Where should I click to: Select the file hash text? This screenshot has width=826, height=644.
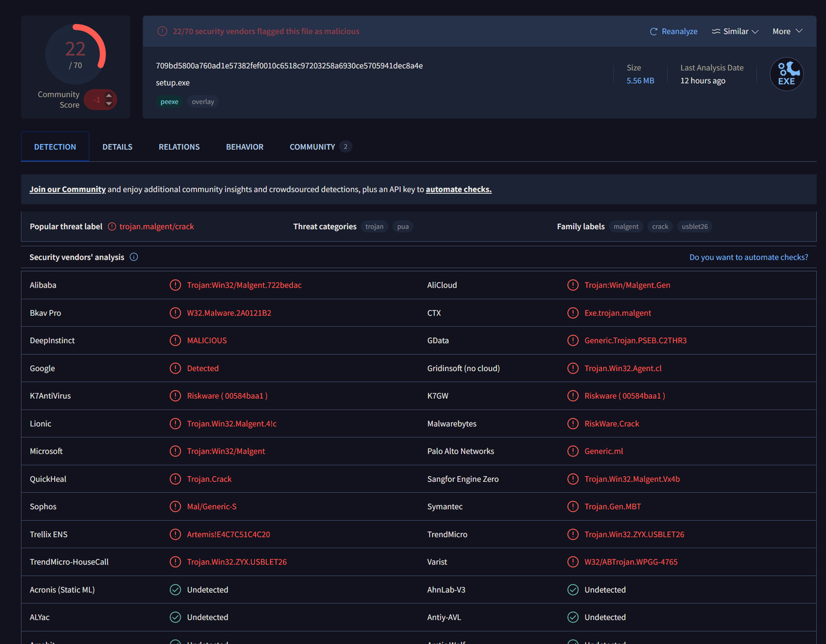point(289,66)
